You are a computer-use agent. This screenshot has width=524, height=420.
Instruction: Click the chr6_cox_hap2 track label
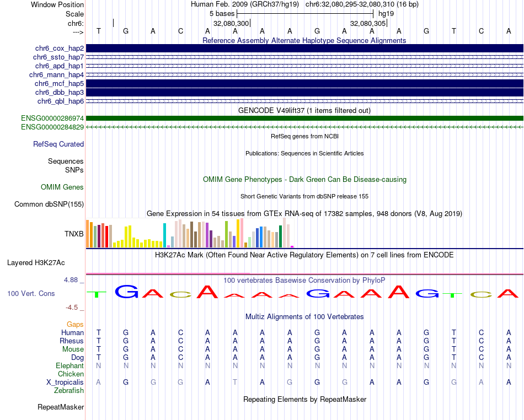point(60,49)
